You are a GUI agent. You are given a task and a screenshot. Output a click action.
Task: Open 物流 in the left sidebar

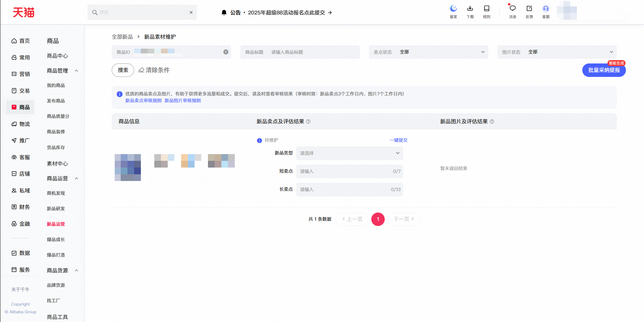[20, 124]
